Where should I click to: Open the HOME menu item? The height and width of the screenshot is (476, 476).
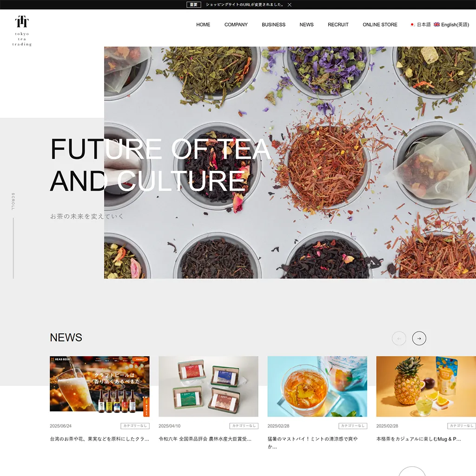[203, 25]
